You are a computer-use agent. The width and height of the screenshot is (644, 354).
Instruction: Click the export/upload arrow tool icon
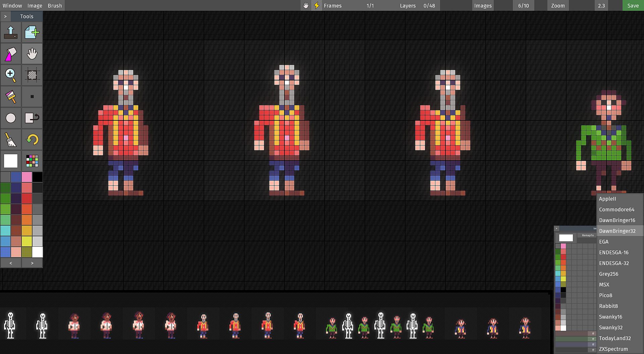(11, 33)
